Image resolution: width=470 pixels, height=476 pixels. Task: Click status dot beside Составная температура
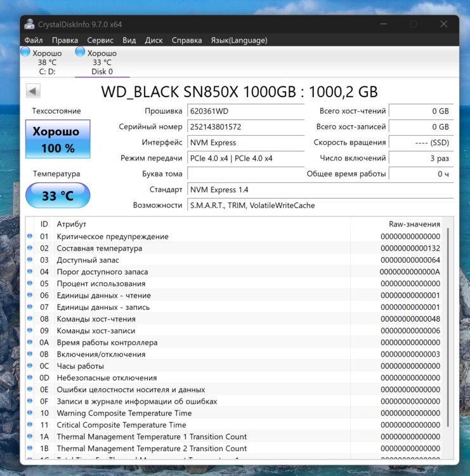pyautogui.click(x=30, y=249)
